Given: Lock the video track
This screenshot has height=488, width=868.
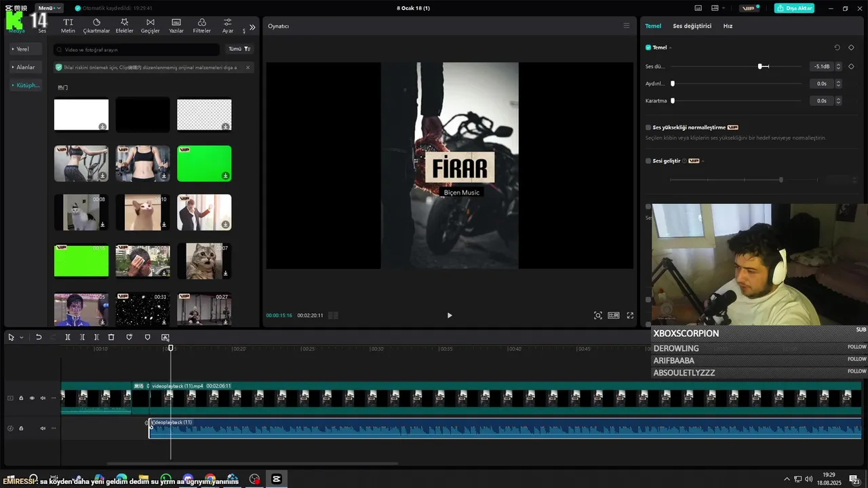Looking at the screenshot, I should click(x=21, y=398).
